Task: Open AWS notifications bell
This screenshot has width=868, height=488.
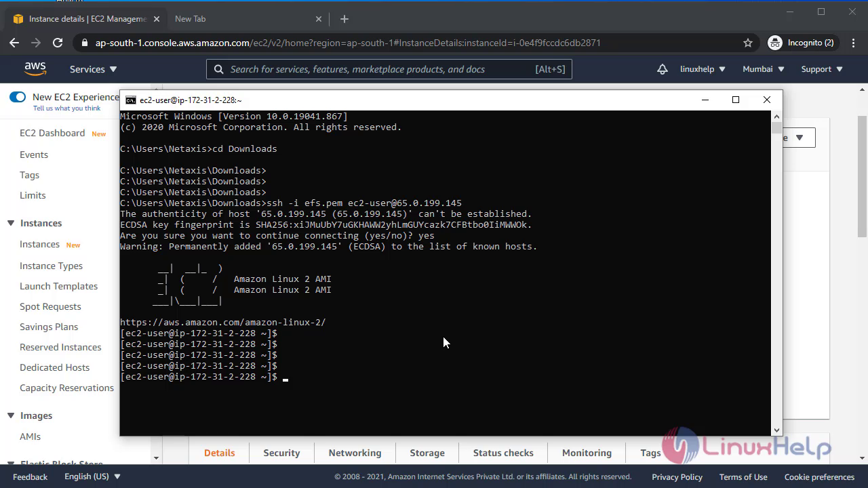Action: coord(663,69)
